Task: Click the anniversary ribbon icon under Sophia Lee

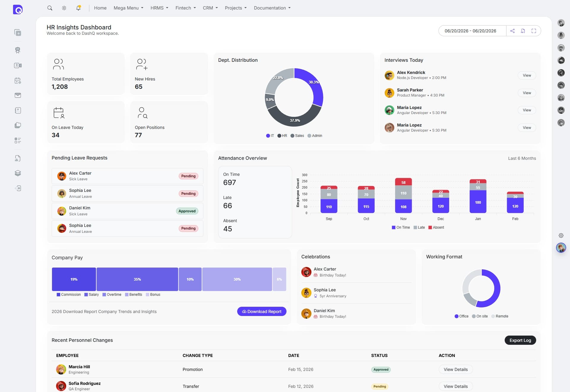Action: tap(316, 296)
